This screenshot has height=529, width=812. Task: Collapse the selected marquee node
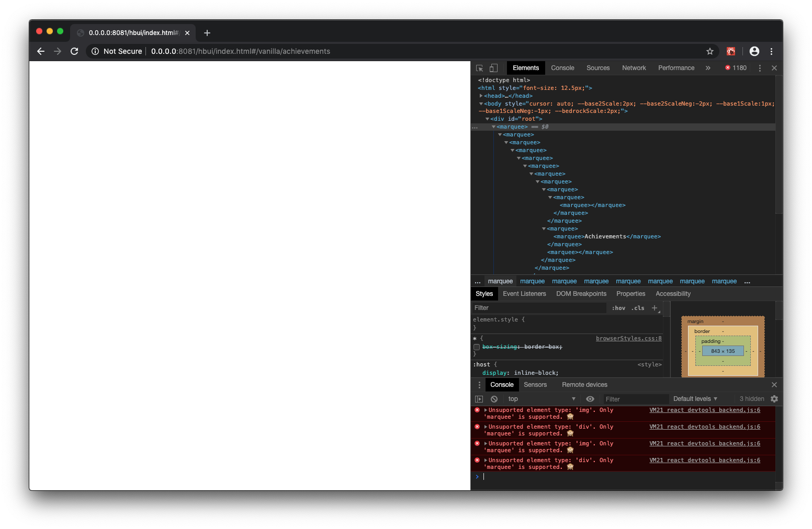click(493, 127)
